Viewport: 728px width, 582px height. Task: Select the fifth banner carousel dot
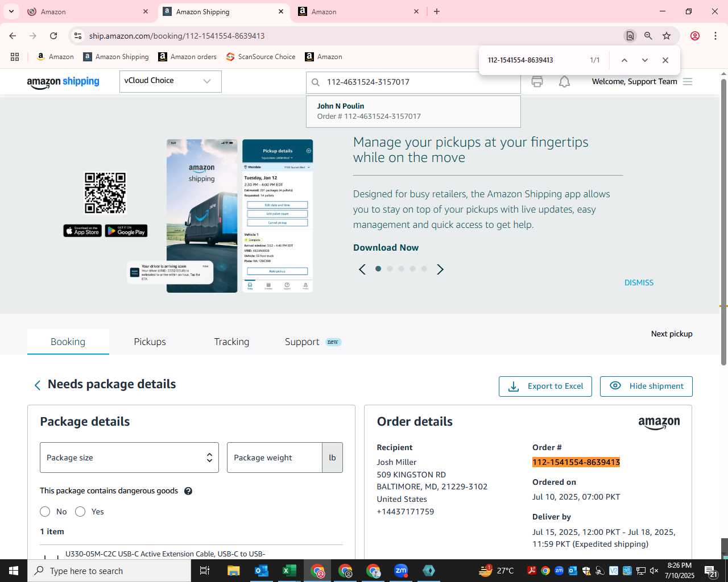tap(424, 269)
